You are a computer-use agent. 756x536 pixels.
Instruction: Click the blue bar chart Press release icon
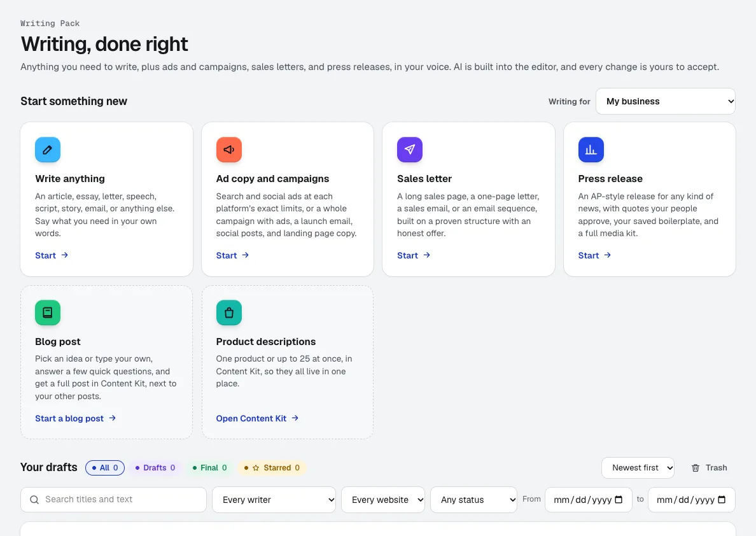(591, 150)
